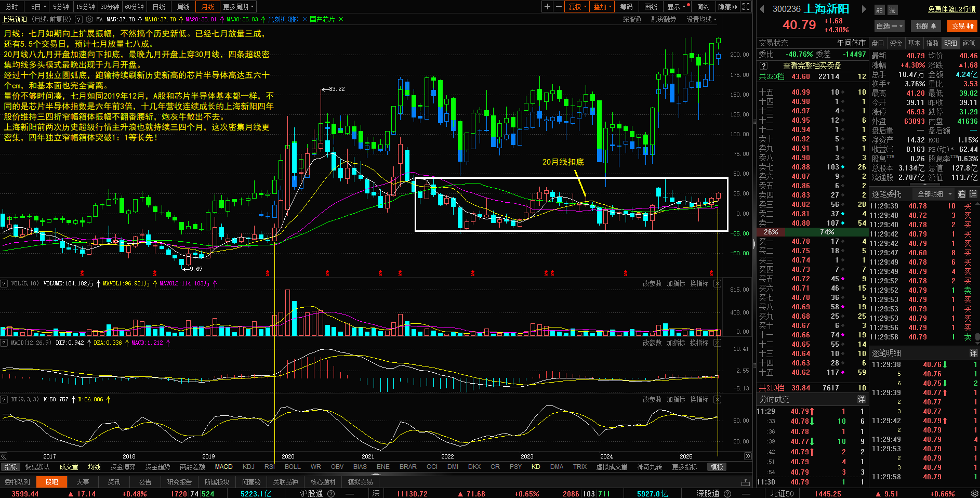Click the 融 margin badge icon

click(879, 10)
